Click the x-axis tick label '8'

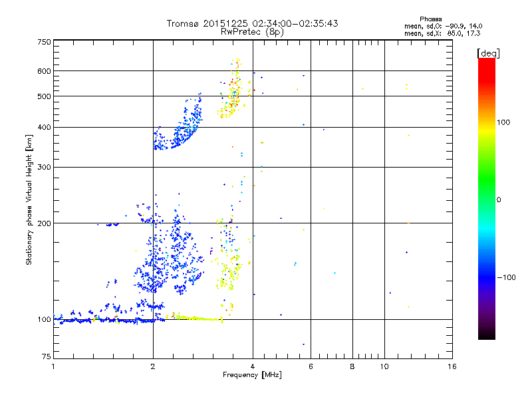(x=352, y=366)
